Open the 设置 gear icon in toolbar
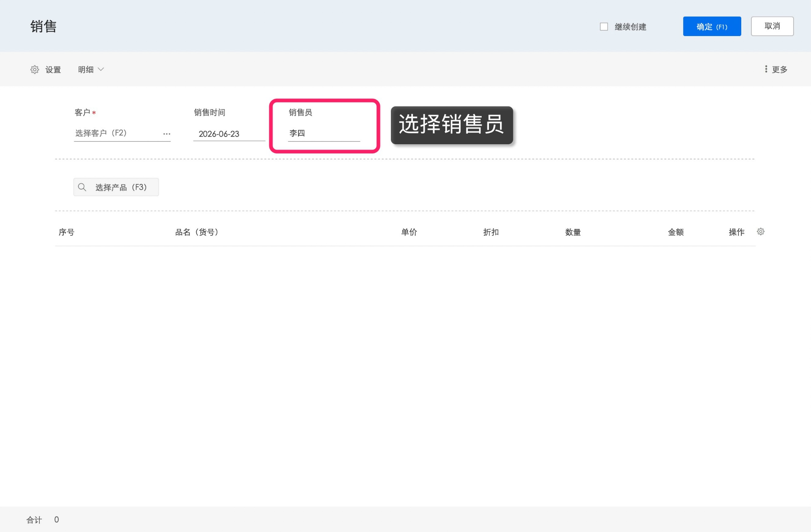 35,70
